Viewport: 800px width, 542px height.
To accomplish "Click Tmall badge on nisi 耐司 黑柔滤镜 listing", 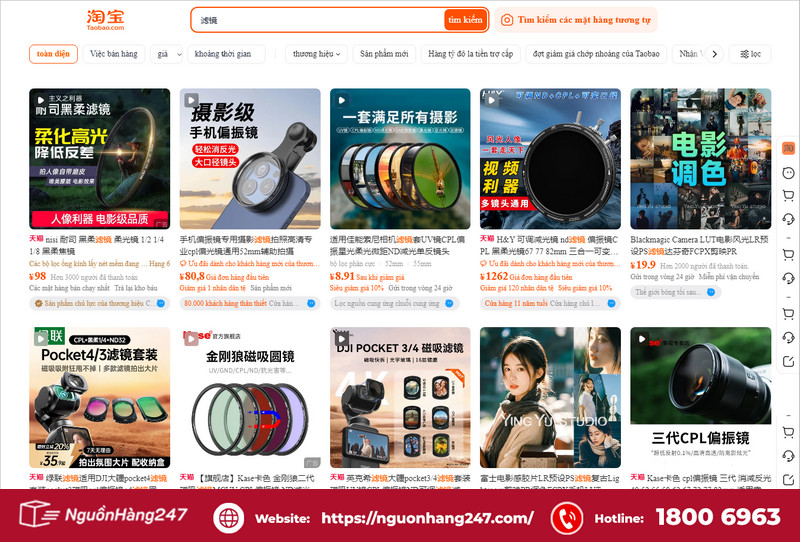I will (x=36, y=239).
